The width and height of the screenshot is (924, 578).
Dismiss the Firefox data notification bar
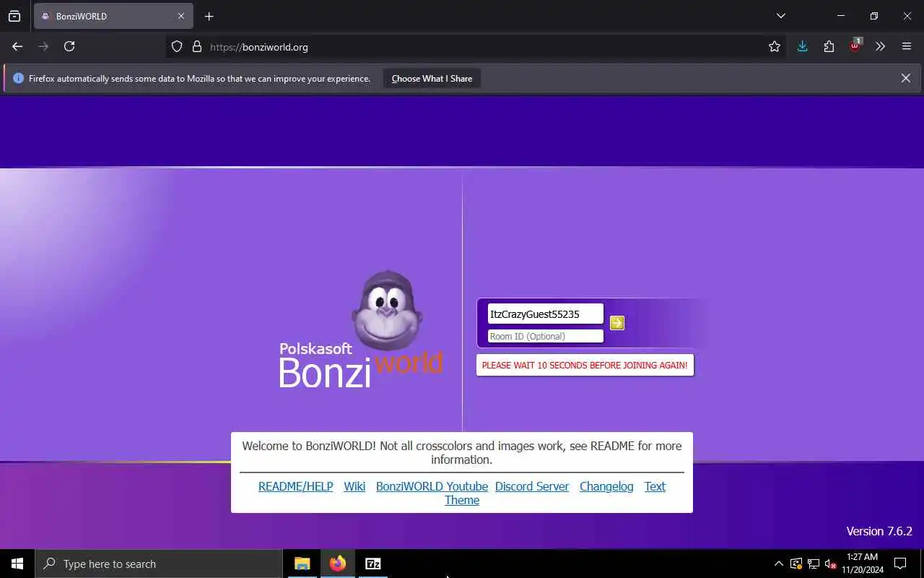[x=905, y=78]
